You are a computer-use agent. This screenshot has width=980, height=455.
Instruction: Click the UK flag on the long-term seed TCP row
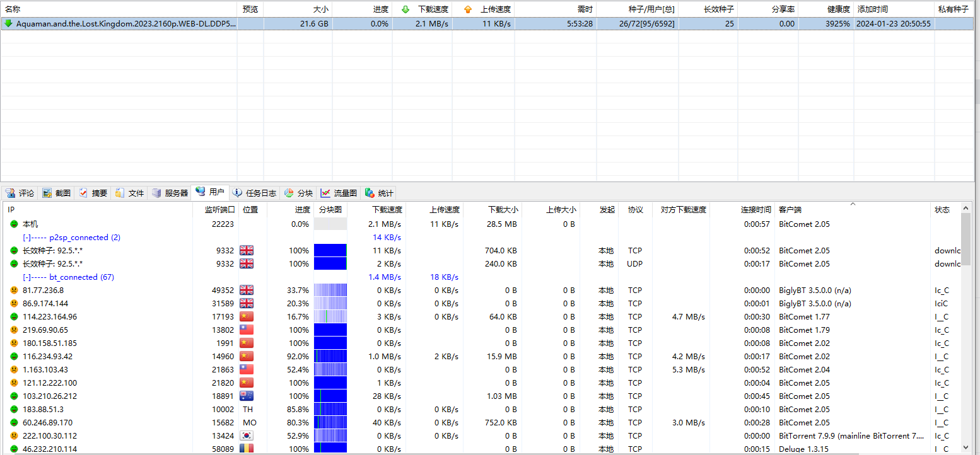click(247, 251)
